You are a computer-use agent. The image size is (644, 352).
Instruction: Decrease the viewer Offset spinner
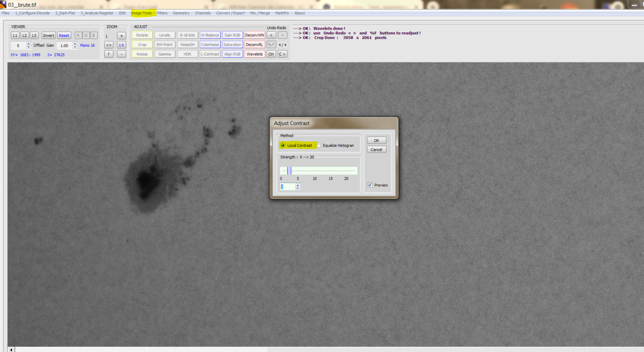tap(29, 47)
